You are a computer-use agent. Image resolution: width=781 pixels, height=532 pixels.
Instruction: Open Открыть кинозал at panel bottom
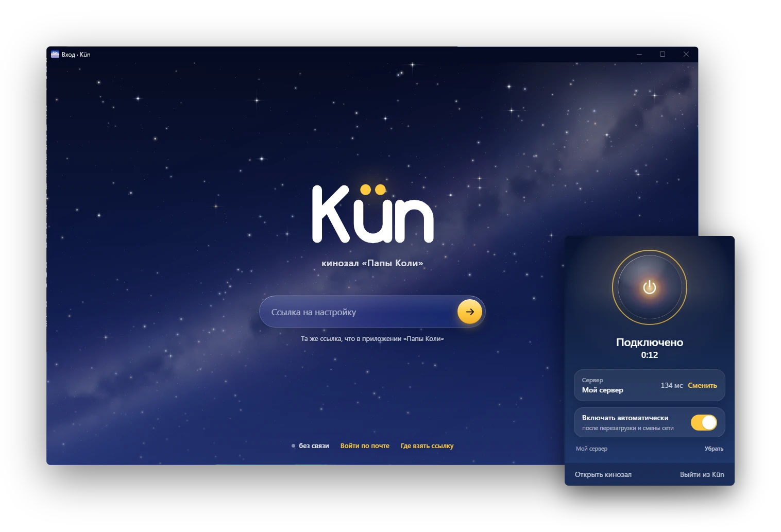point(603,474)
